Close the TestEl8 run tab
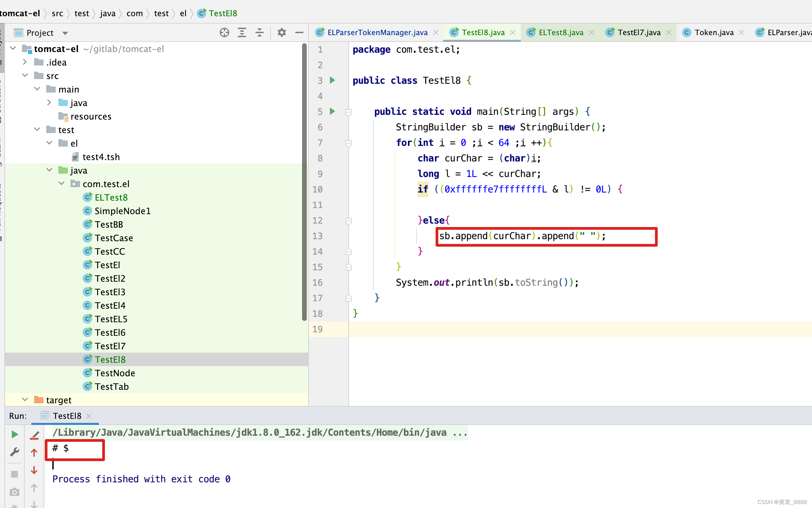The image size is (812, 508). click(89, 416)
